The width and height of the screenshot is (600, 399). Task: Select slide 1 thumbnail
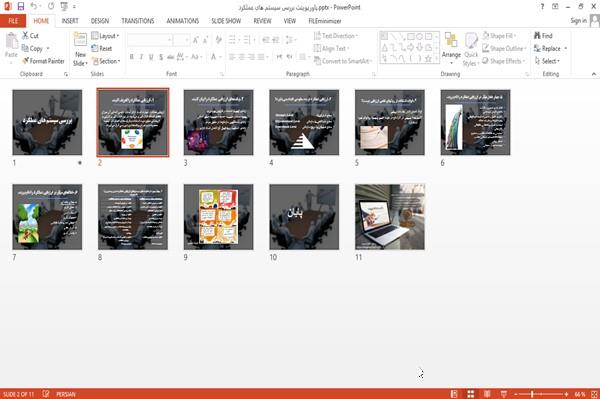tap(47, 122)
